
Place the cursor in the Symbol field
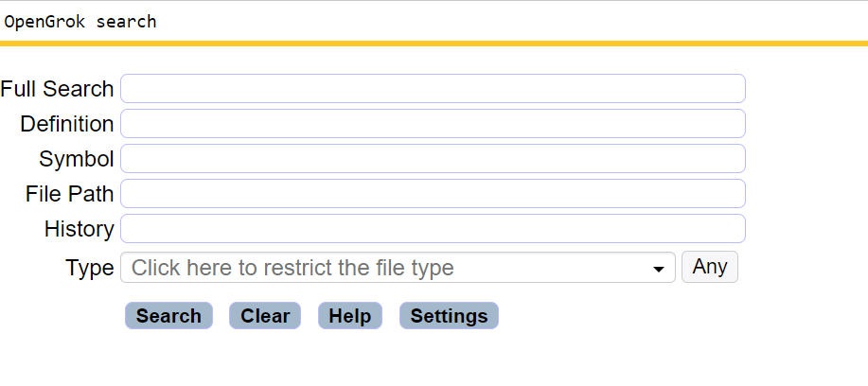click(433, 158)
